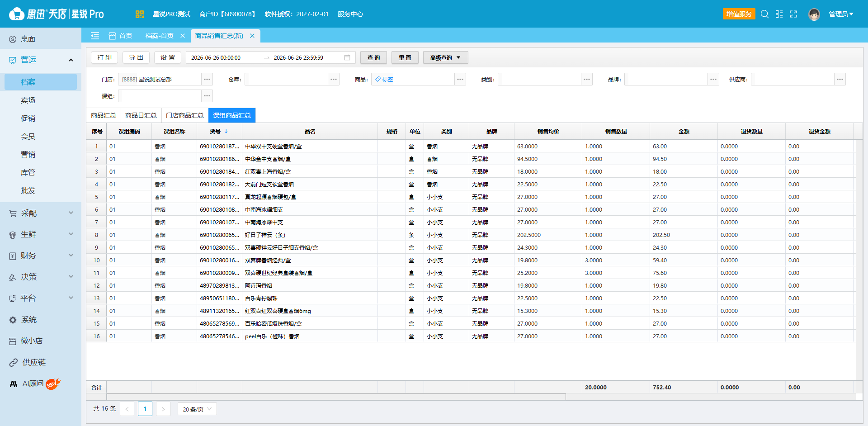Expand the 采配 sidebar menu
The height and width of the screenshot is (426, 868).
pos(41,213)
